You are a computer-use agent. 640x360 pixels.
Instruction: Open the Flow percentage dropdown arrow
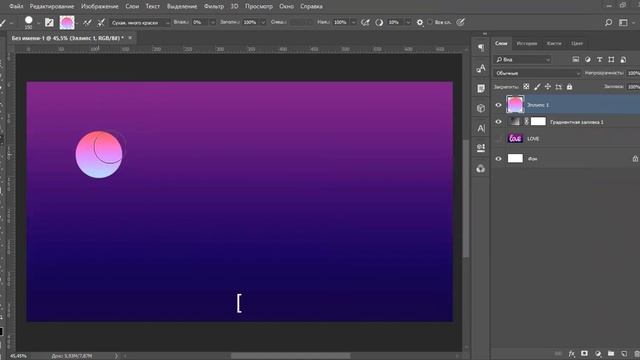[x=353, y=22]
